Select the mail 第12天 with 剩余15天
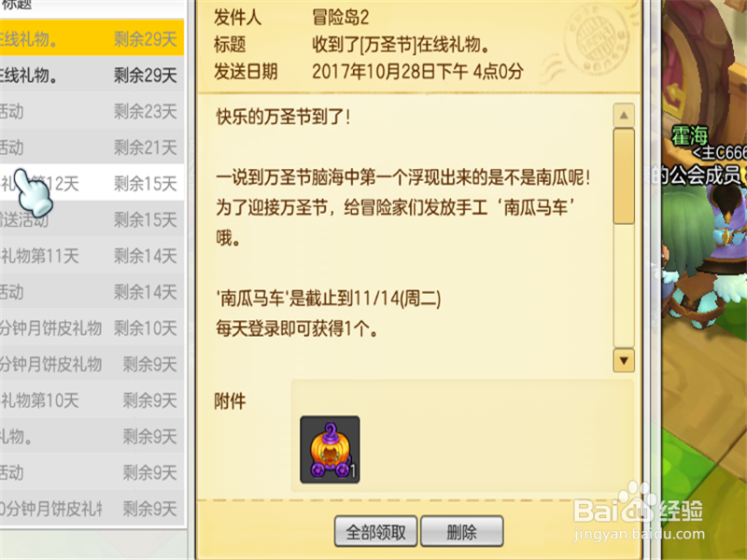The image size is (747, 560). click(92, 183)
